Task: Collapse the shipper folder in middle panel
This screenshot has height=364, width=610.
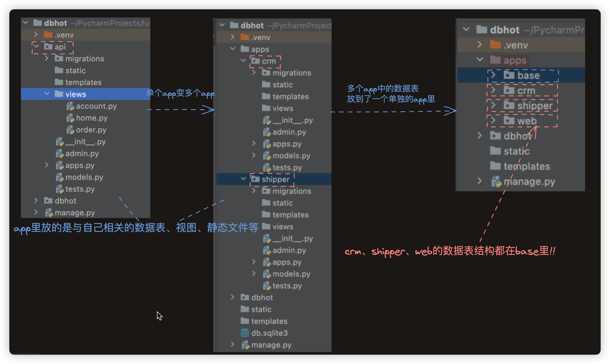Action: 243,179
